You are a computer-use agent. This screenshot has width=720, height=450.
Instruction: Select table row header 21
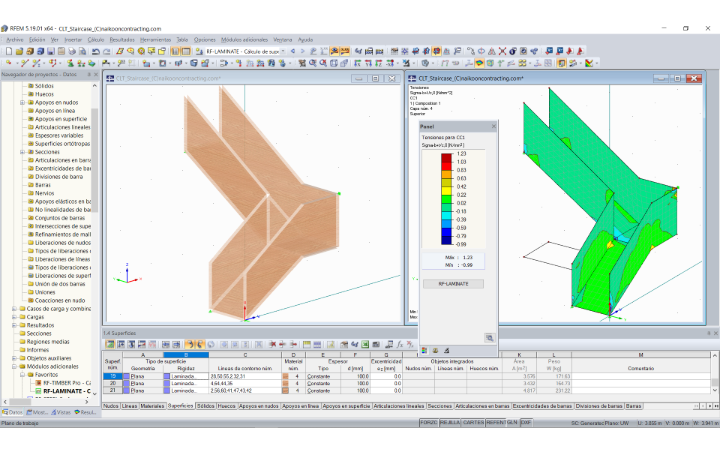tap(112, 390)
